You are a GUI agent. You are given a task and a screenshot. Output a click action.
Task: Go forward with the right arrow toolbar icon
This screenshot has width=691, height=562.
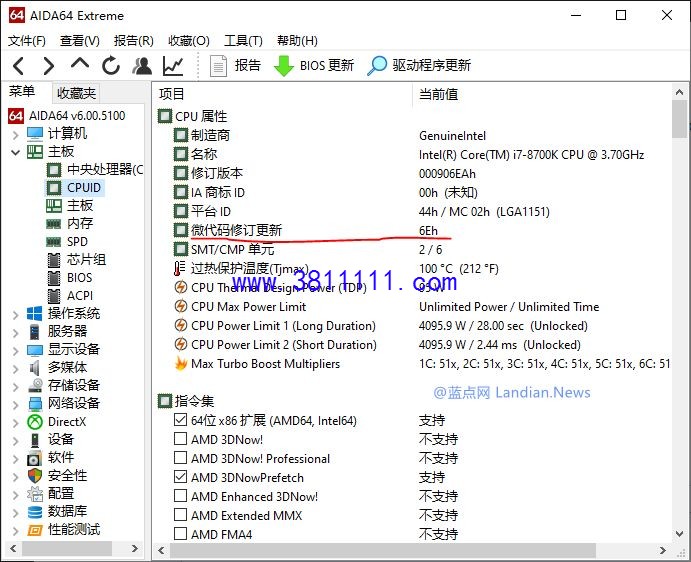click(x=48, y=66)
